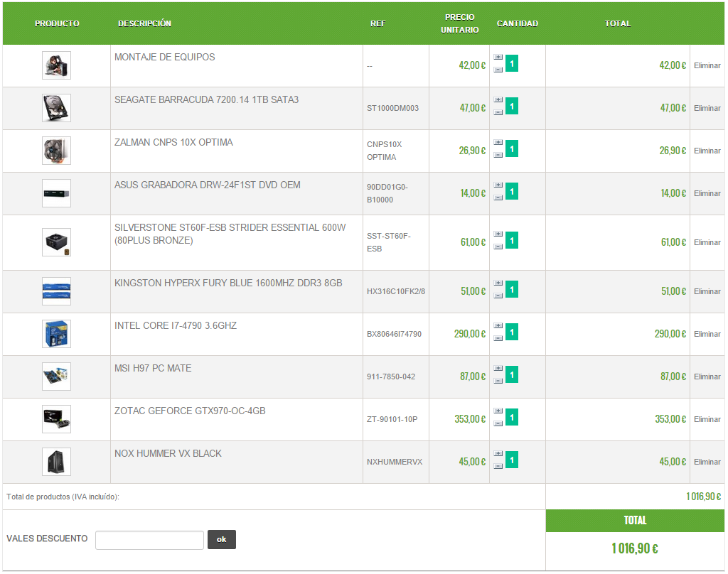Remove ASUS GRABADORA via Eliminar
The height and width of the screenshot is (574, 728).
(707, 193)
